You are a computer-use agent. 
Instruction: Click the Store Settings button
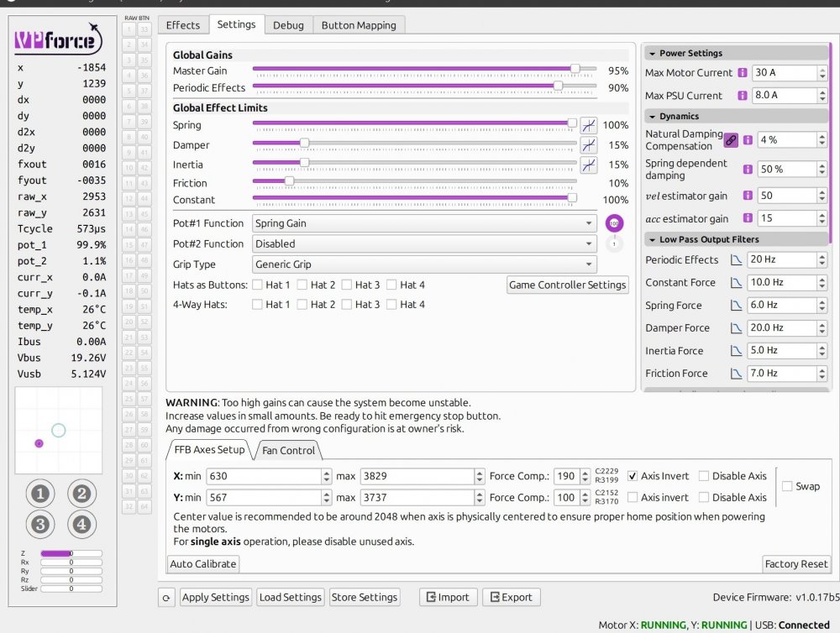(x=364, y=598)
